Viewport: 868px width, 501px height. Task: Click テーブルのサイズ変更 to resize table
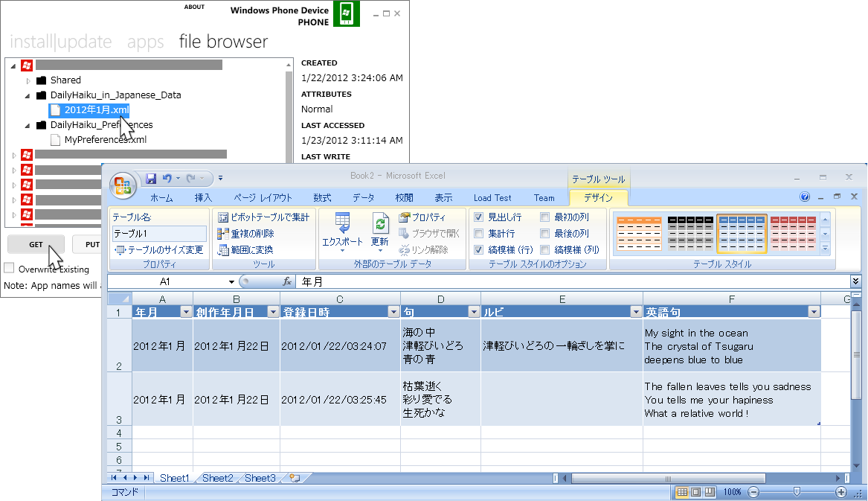click(158, 250)
